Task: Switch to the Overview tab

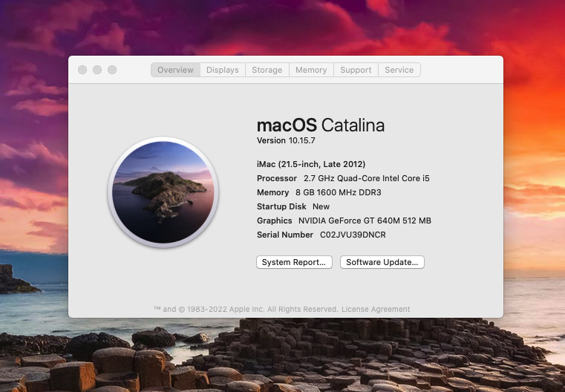Action: click(x=175, y=70)
